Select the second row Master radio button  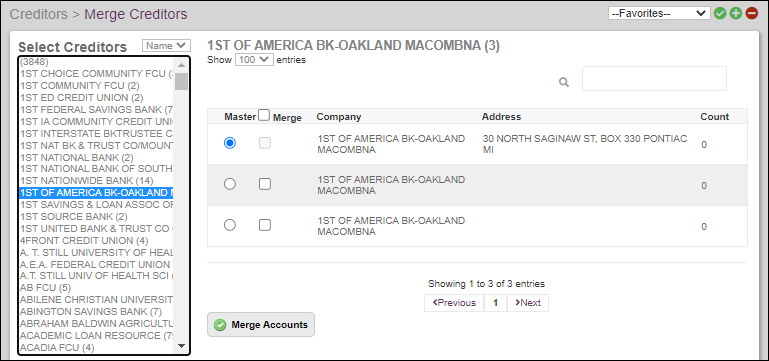[230, 184]
